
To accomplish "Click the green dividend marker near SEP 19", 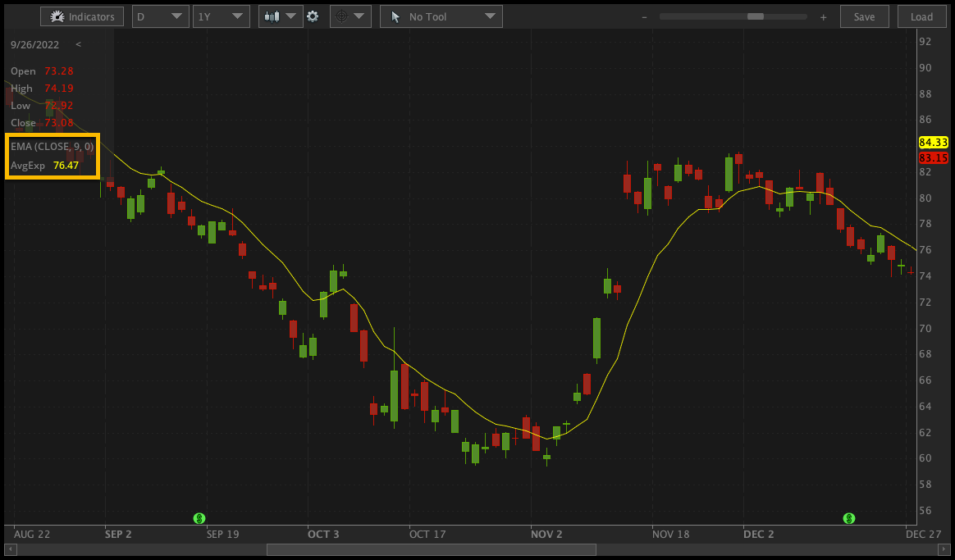I will pos(199,518).
